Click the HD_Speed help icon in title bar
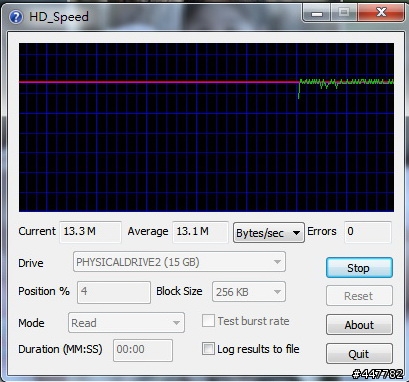409x382 pixels. [16, 16]
